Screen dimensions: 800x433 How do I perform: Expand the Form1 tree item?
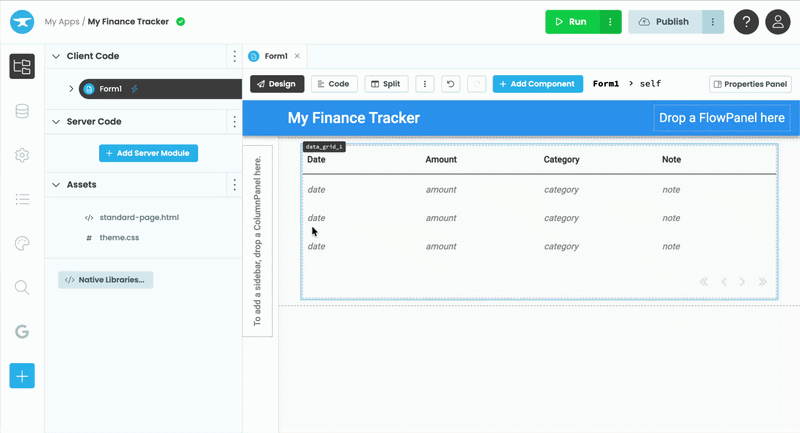click(71, 89)
